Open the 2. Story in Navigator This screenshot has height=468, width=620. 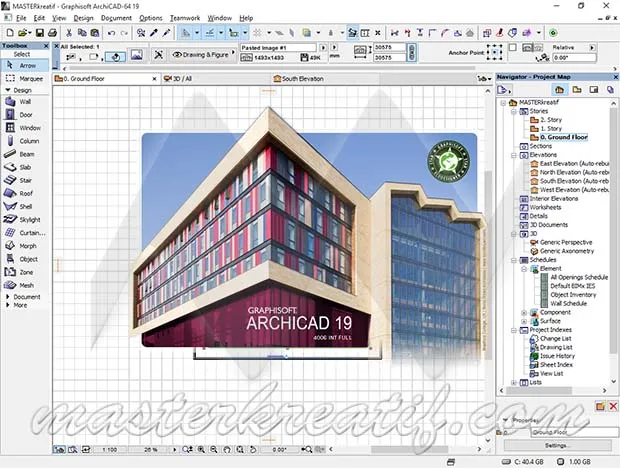point(551,120)
